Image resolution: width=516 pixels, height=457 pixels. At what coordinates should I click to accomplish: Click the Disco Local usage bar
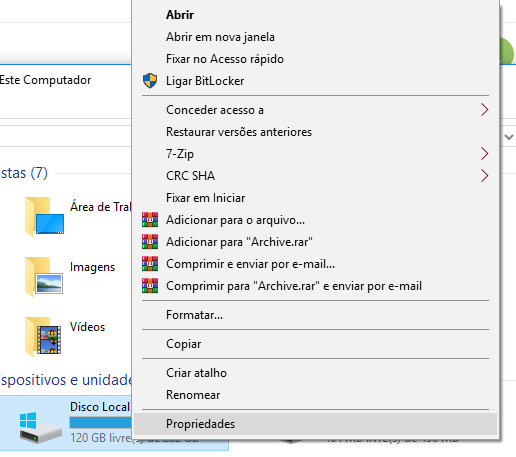tap(101, 423)
